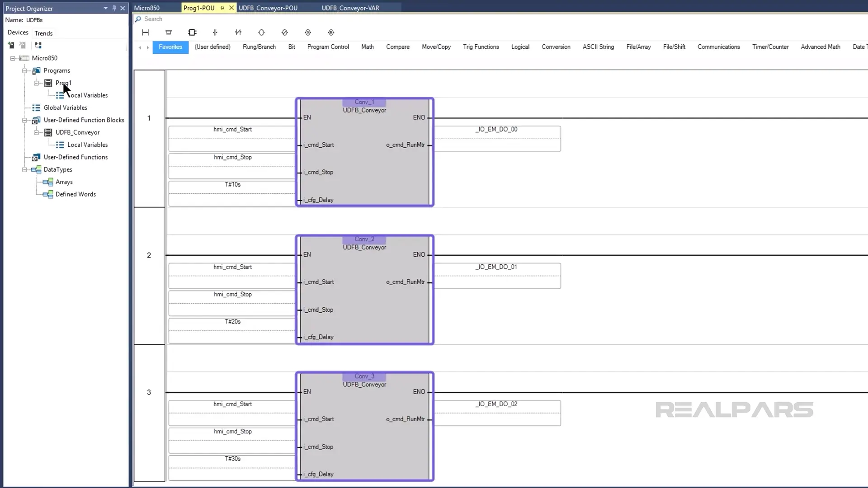Screen dimensions: 868x488
Task: Add a branch using the toolbar icon
Action: [169, 33]
